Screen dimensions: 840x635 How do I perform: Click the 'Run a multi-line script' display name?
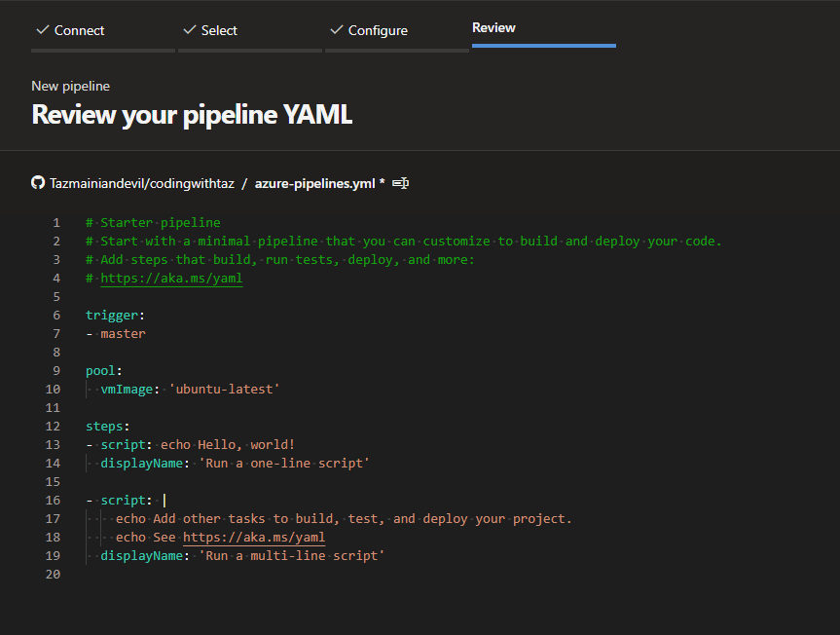point(292,556)
